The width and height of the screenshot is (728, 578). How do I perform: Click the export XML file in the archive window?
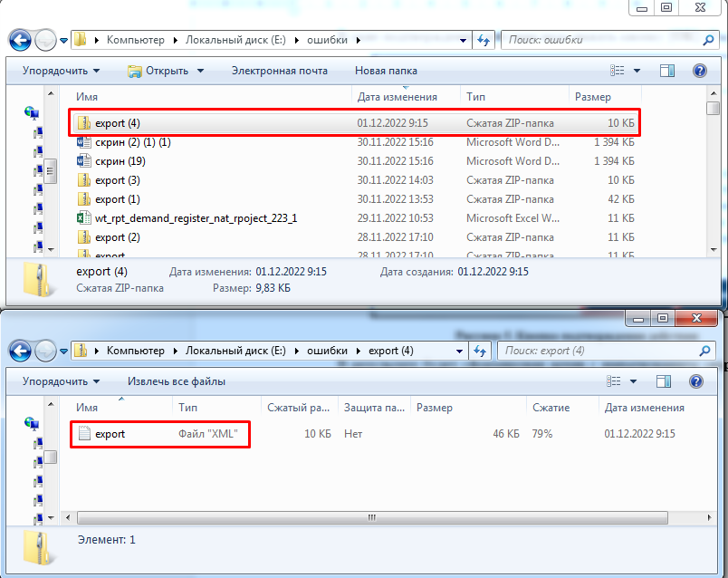pos(111,434)
